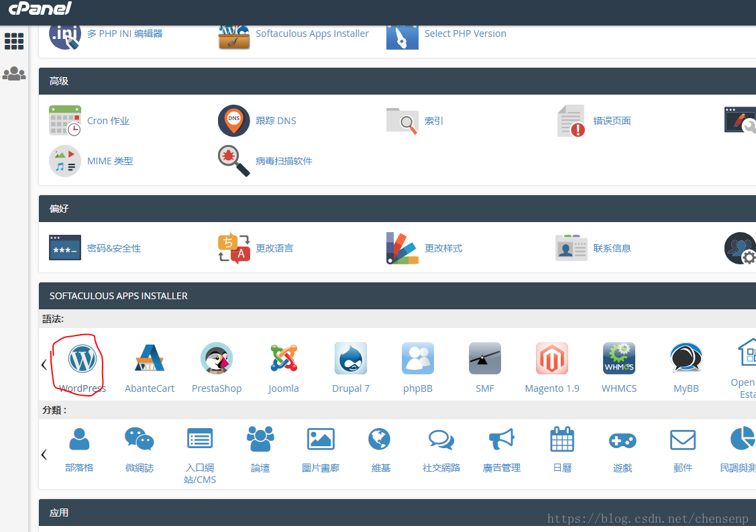Open Softaculous Apps Installer toolbox icon
This screenshot has height=532, width=756.
click(x=234, y=37)
